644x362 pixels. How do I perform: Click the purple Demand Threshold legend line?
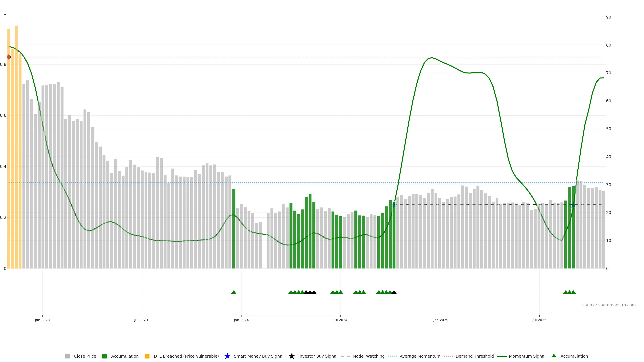tap(448, 356)
